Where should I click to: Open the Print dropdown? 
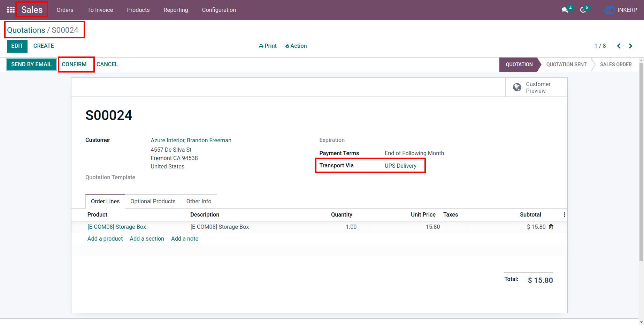click(268, 46)
